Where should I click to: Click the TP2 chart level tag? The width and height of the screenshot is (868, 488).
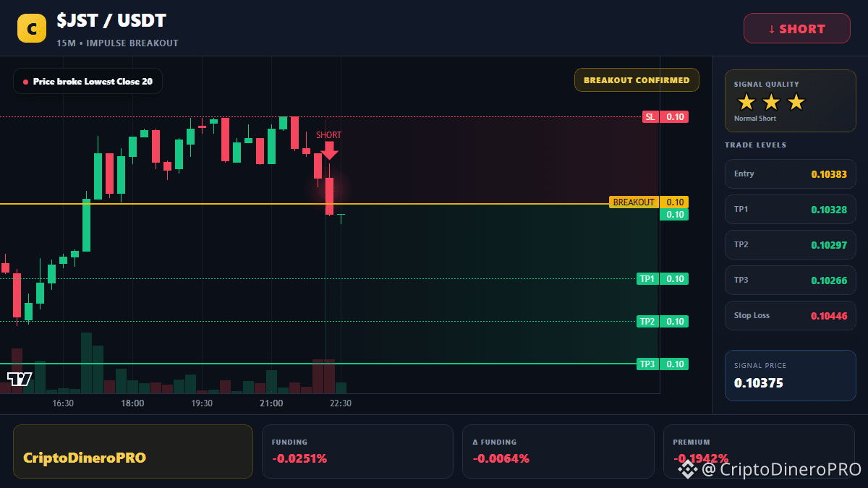click(647, 322)
